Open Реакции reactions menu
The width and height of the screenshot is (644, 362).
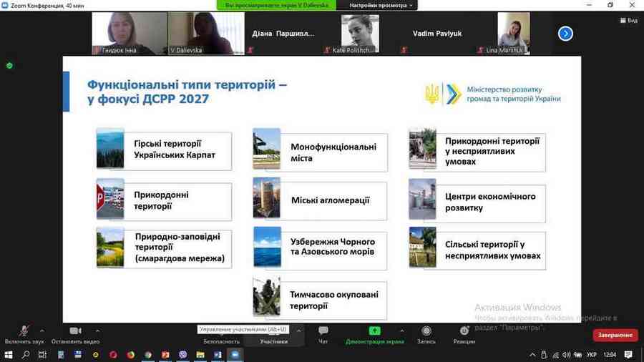464,334
